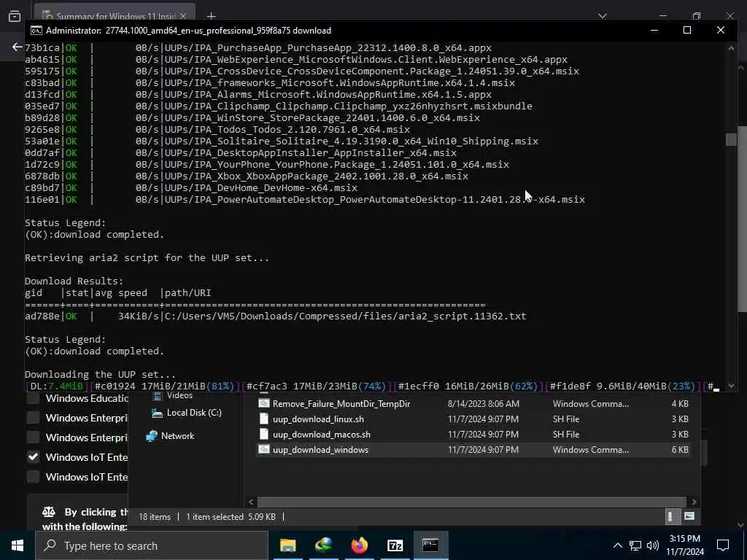Uncheck the ticked Windows IoT Enterprise checkbox
Viewport: 747px width, 560px height.
point(33,457)
